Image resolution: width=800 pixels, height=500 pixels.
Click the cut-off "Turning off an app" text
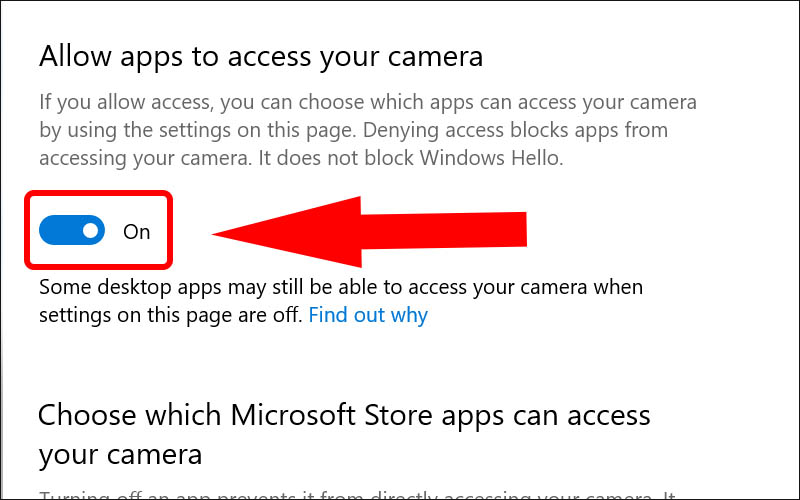pos(150,494)
